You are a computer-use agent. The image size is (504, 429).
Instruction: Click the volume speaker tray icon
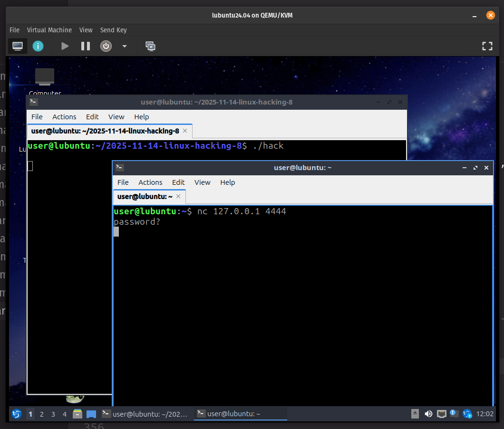[x=428, y=414]
